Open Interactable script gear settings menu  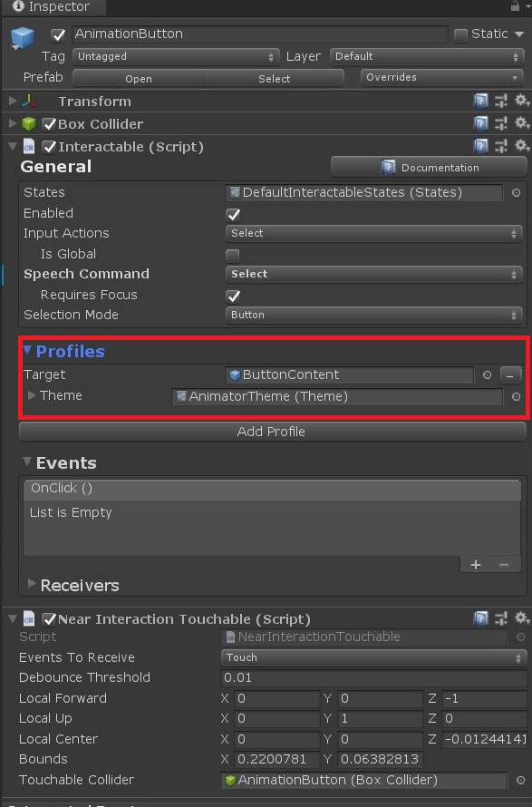click(x=522, y=146)
